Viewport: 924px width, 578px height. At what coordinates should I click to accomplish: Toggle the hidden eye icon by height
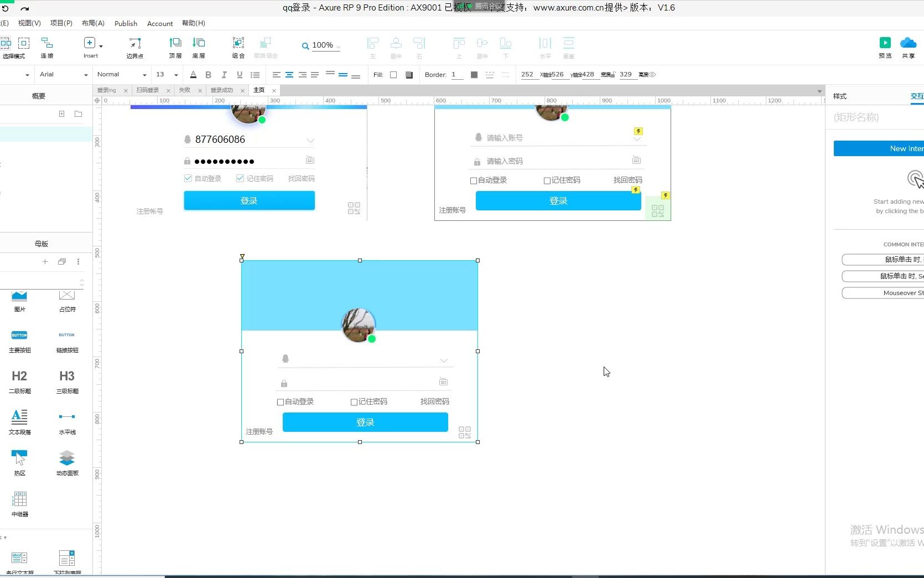(x=652, y=74)
